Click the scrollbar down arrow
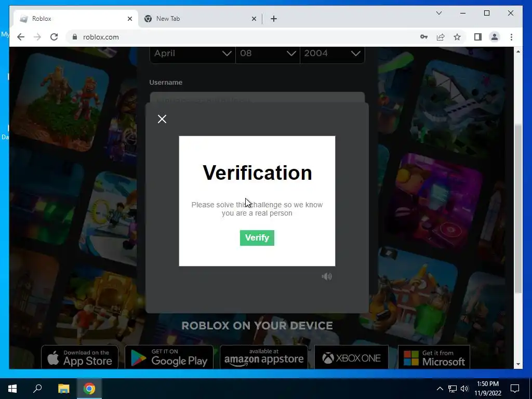This screenshot has width=532, height=399. coord(518,364)
